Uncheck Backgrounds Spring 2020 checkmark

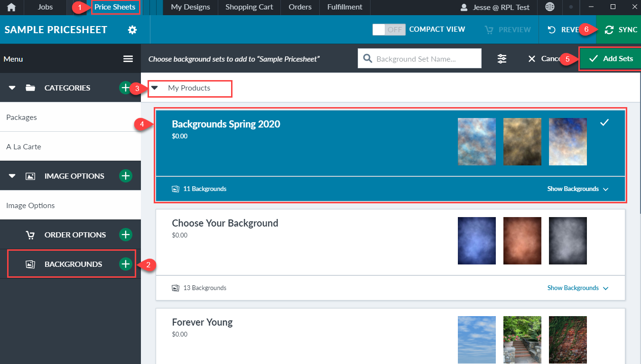[604, 123]
